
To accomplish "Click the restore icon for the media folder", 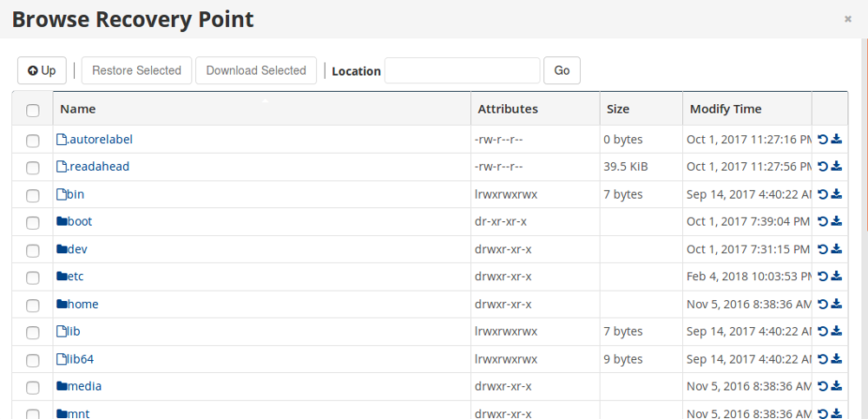I will click(x=823, y=386).
